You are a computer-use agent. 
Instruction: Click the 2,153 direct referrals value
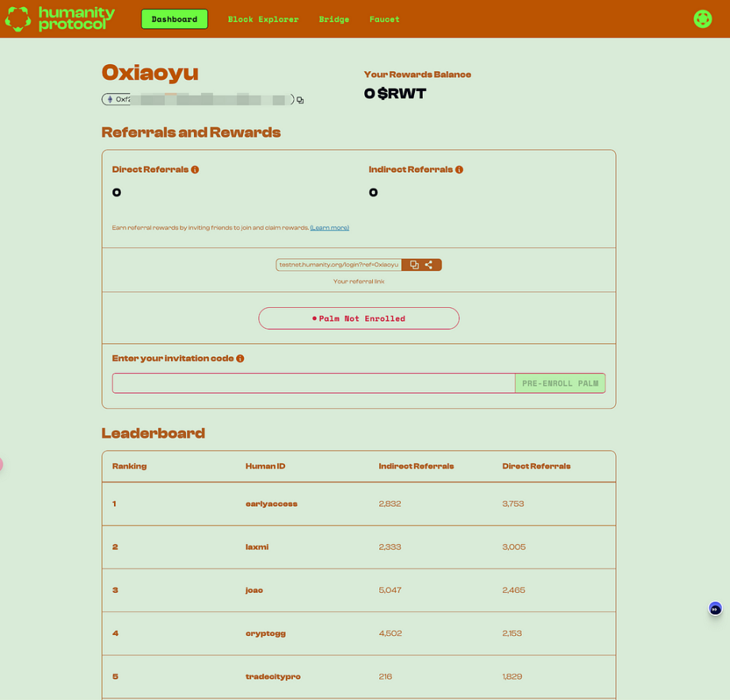[x=512, y=633]
